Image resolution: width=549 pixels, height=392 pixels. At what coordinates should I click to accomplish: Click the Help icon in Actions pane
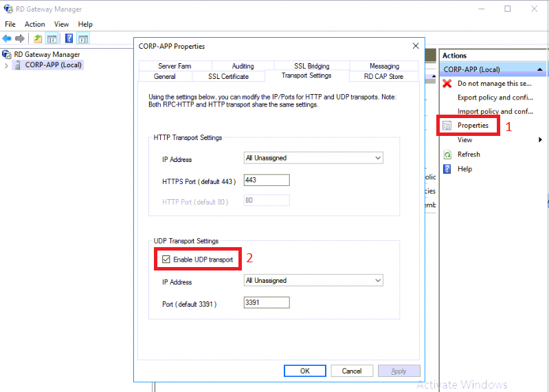(447, 169)
